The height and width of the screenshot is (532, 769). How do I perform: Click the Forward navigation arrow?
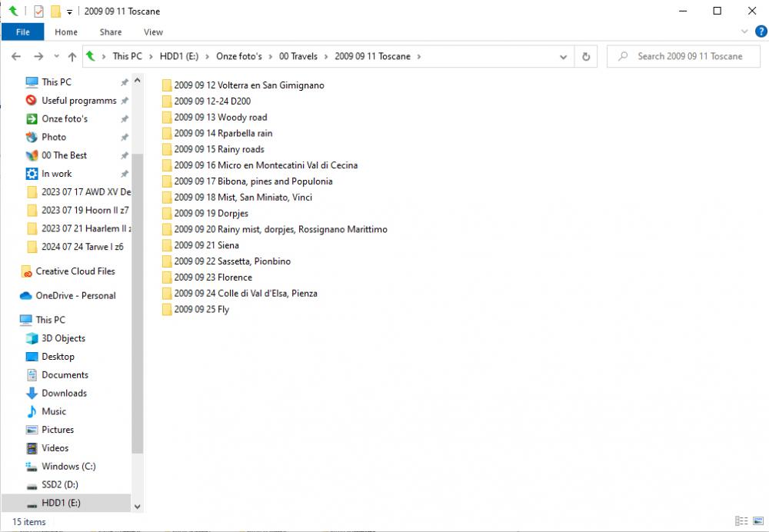38,56
